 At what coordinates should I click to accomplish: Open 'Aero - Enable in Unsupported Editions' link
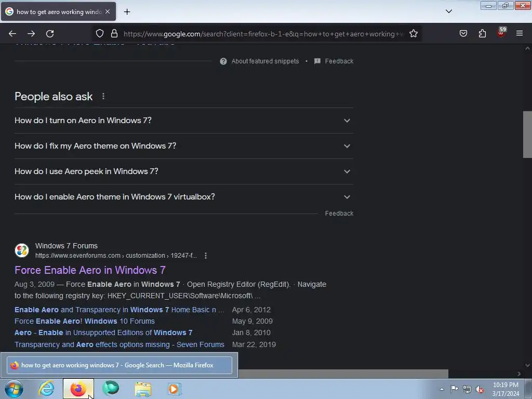click(103, 333)
